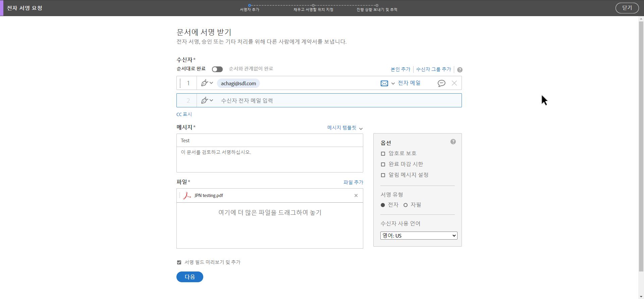Uncheck 서명 필드 미리보기 및 추가
The height and width of the screenshot is (299, 644).
click(179, 262)
